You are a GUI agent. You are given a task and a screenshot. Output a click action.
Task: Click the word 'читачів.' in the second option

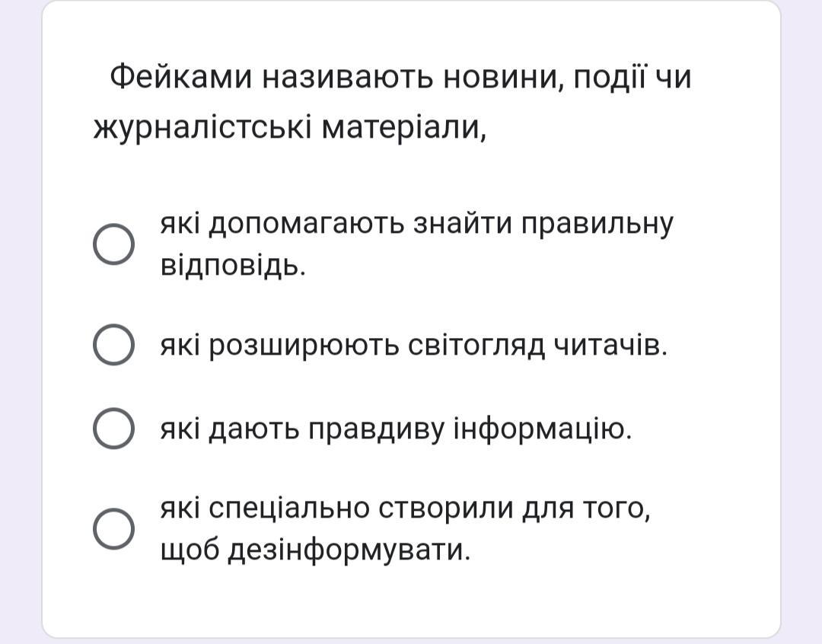[x=609, y=346]
